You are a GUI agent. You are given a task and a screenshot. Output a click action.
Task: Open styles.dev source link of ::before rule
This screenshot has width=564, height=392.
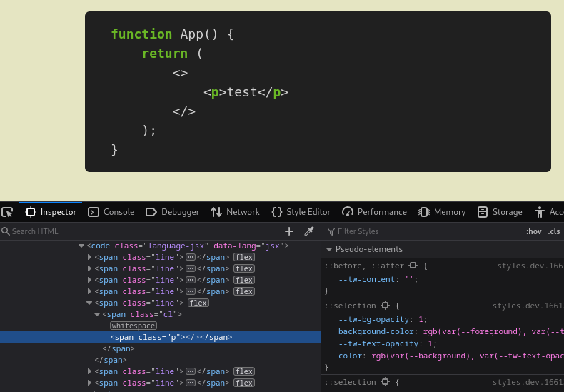click(530, 266)
